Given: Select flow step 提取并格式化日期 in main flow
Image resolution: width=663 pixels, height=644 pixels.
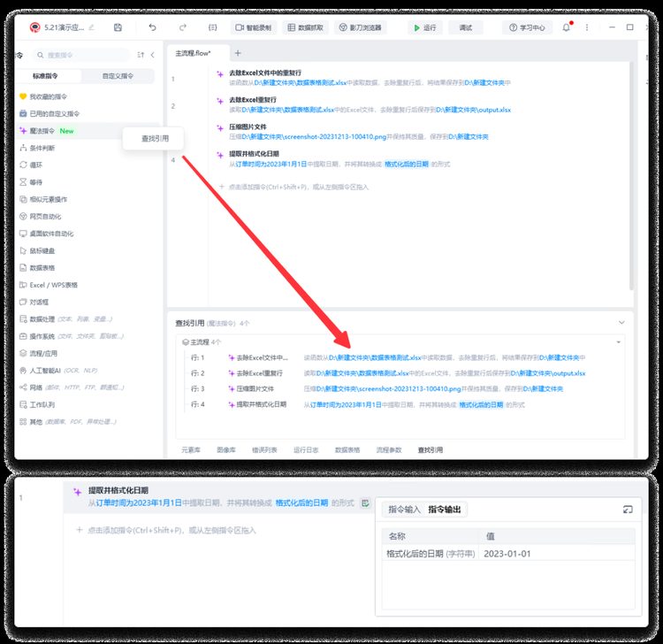Looking at the screenshot, I should pos(254,154).
